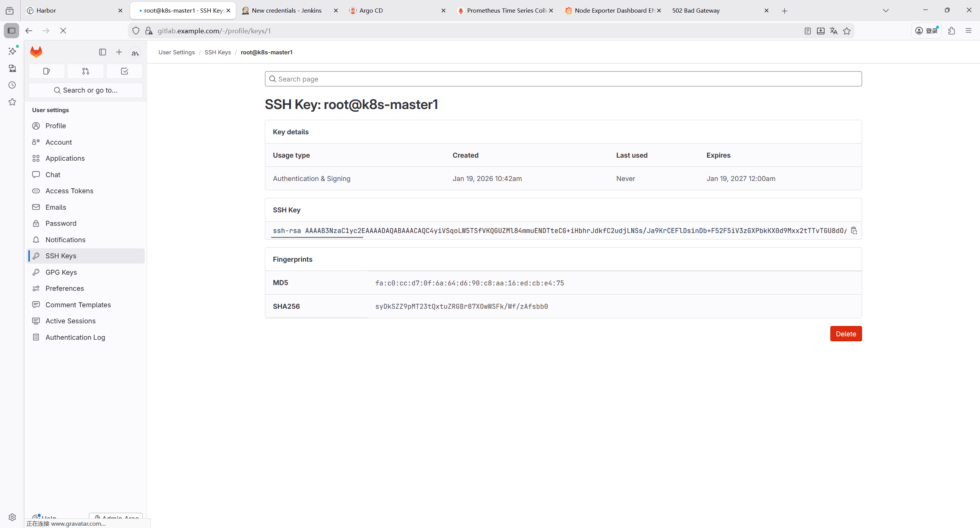
Task: Click SSH Keys breadcrumb link
Action: [217, 52]
